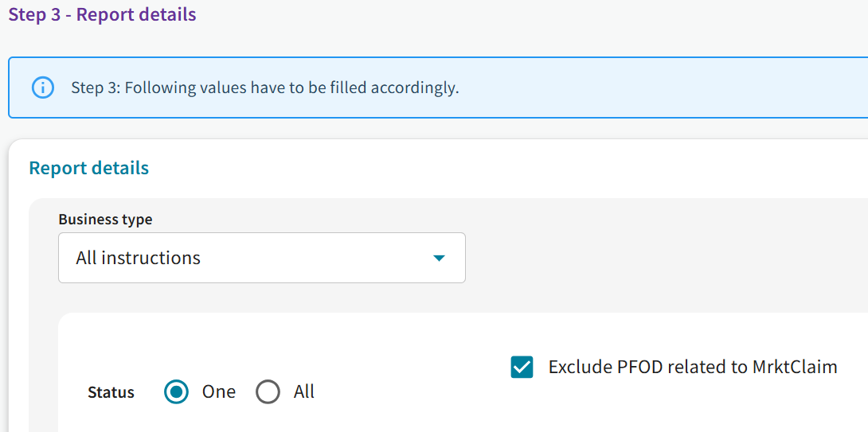
Task: Click the checkmark inside the teal checkbox
Action: [x=522, y=367]
